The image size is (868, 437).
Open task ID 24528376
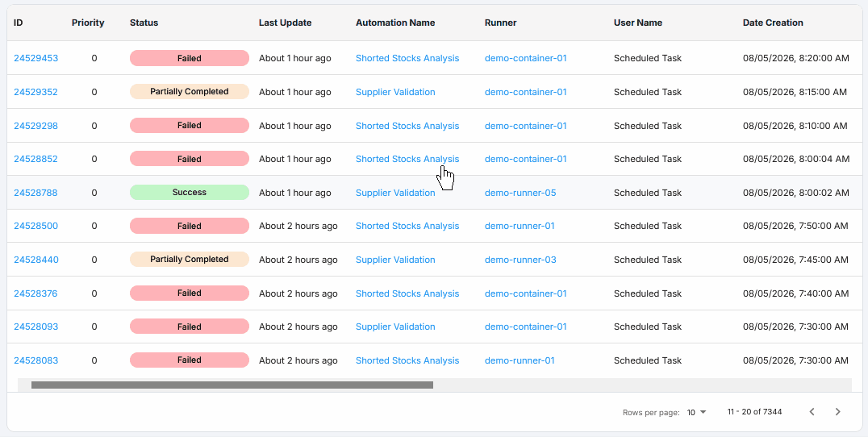[x=36, y=293]
